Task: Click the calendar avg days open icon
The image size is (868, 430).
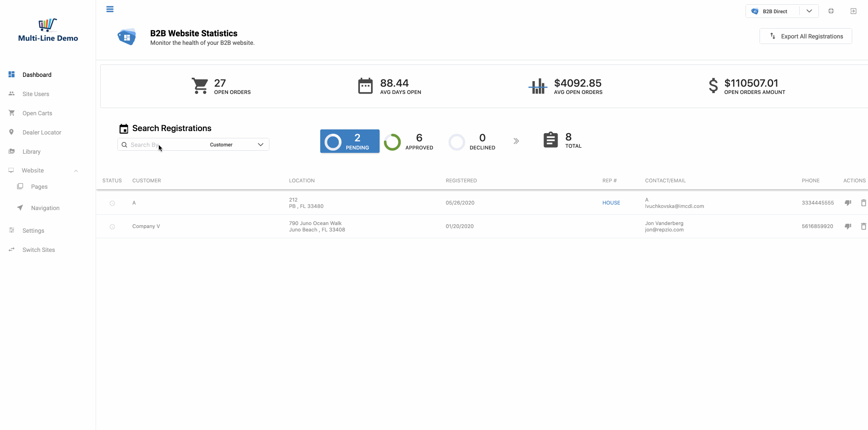Action: (365, 86)
